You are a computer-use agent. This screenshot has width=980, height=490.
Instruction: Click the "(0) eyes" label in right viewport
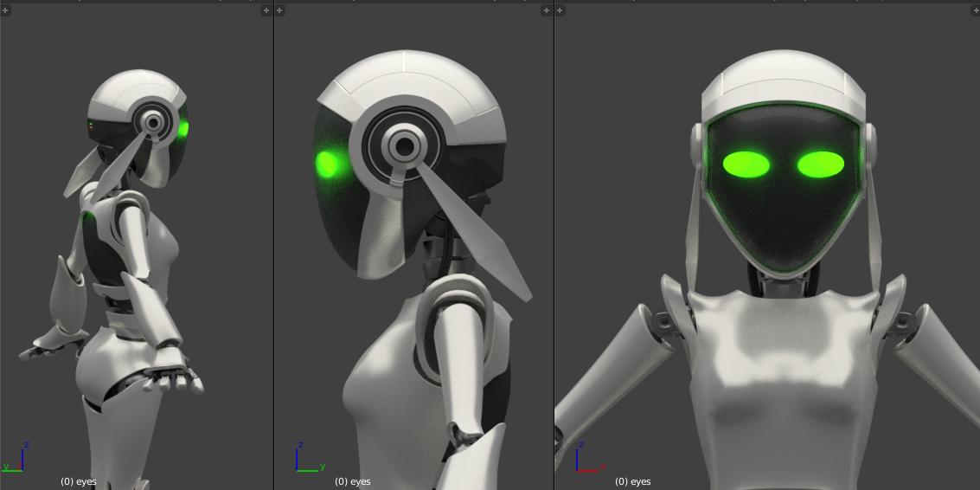(633, 481)
